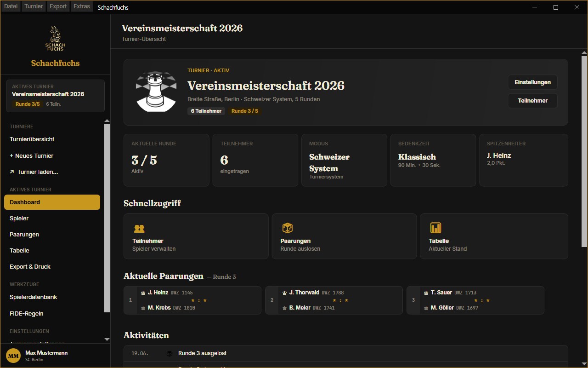Open the Spieler sidebar page
The height and width of the screenshot is (368, 588).
click(52, 218)
